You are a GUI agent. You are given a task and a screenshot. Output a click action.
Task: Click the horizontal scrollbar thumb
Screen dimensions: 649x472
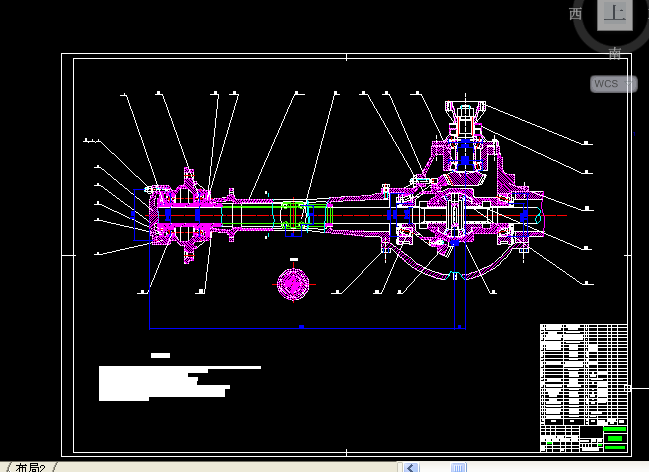tap(458, 467)
